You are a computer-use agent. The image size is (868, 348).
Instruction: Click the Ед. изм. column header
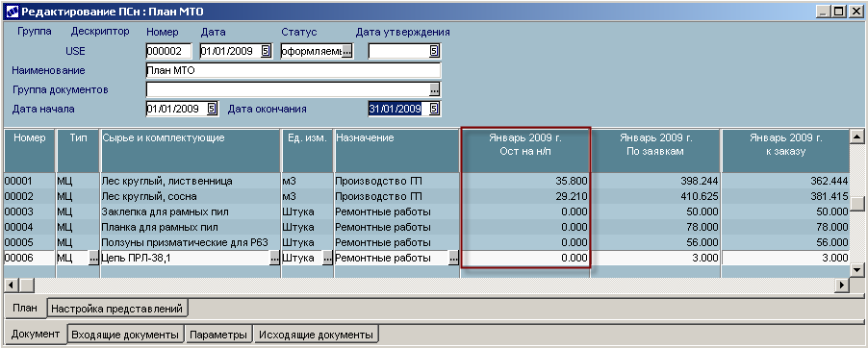307,151
